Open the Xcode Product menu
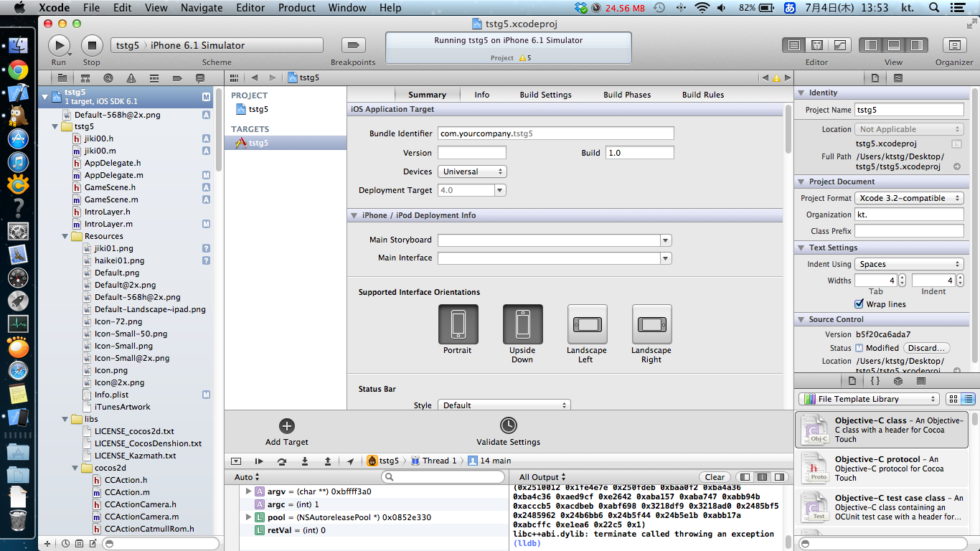Viewport: 980px width, 551px height. pyautogui.click(x=297, y=8)
